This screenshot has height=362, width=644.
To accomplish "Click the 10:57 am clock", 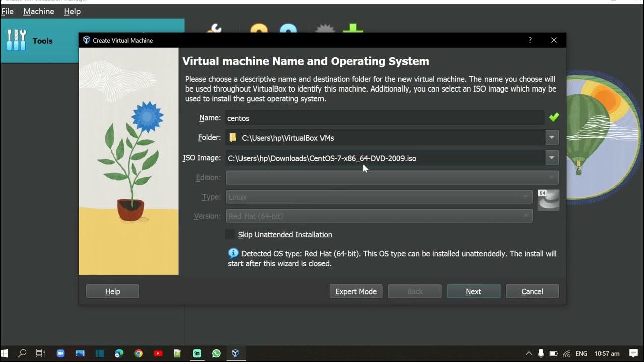I will [607, 354].
